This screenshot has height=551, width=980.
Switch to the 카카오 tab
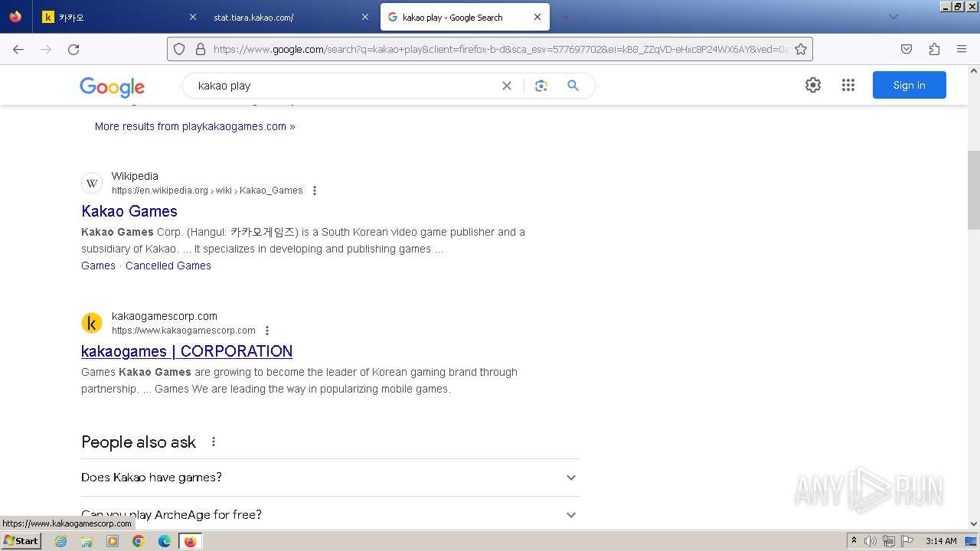119,17
